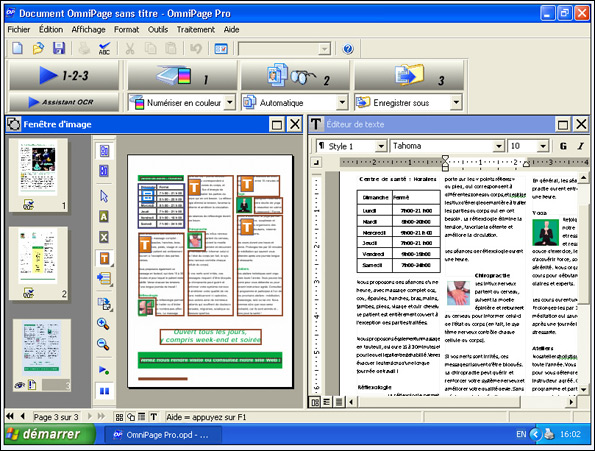
Task: Open the Aide menu
Action: click(231, 30)
